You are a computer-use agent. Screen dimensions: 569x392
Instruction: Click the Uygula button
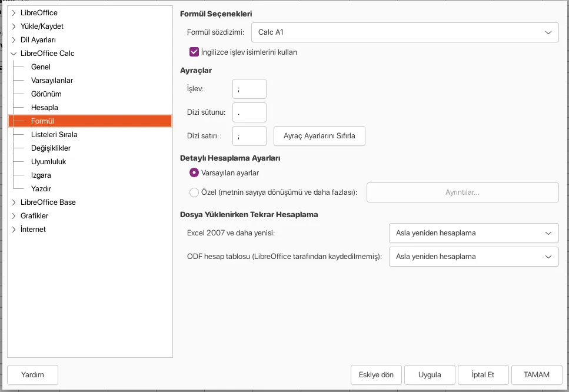430,375
